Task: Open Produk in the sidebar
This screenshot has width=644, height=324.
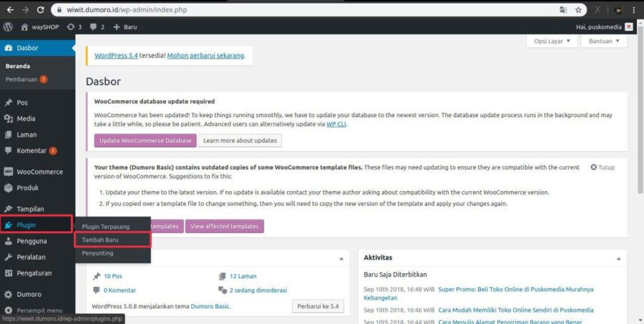Action: (28, 188)
